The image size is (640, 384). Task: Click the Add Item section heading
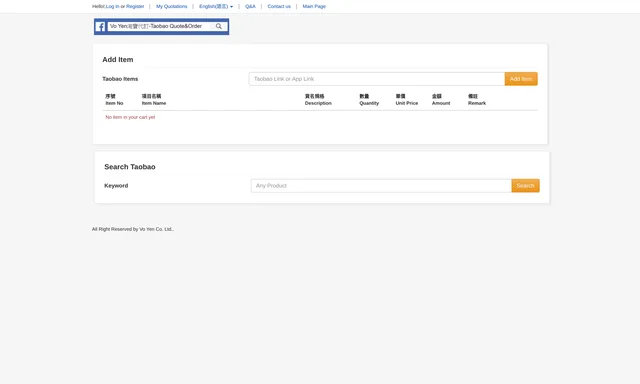click(x=118, y=60)
